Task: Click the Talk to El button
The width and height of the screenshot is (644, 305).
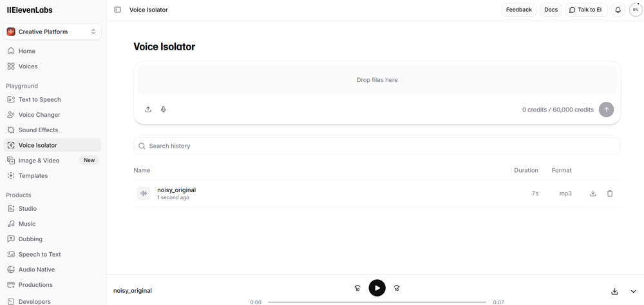Action: point(586,10)
